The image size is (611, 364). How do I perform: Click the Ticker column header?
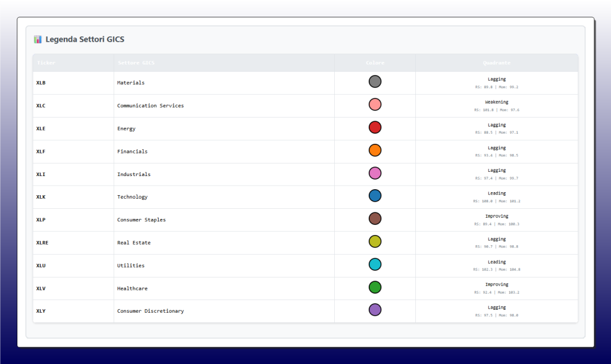click(x=46, y=63)
